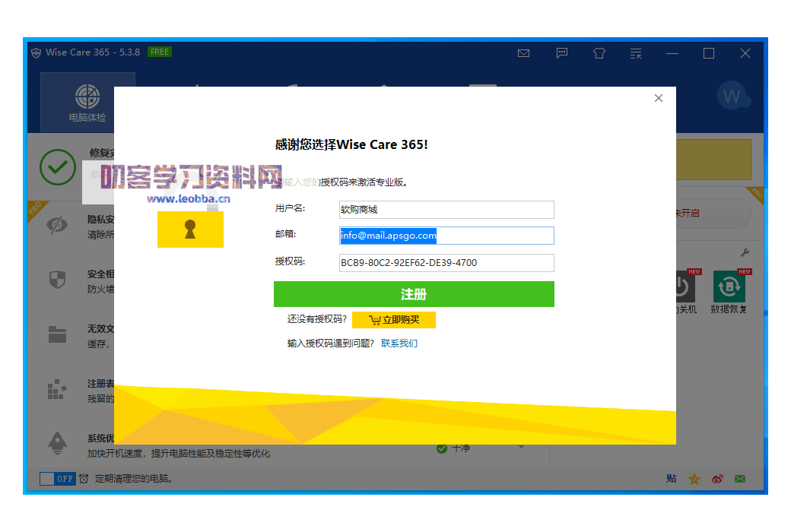791x532 pixels.
Task: Click the registry cleanup sidebar icon
Action: pyautogui.click(x=57, y=389)
